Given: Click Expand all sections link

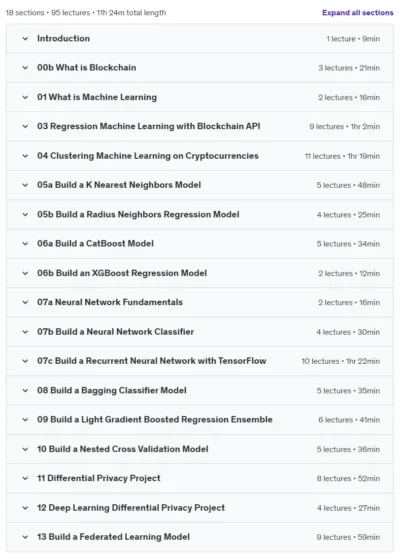Looking at the screenshot, I should (x=358, y=13).
